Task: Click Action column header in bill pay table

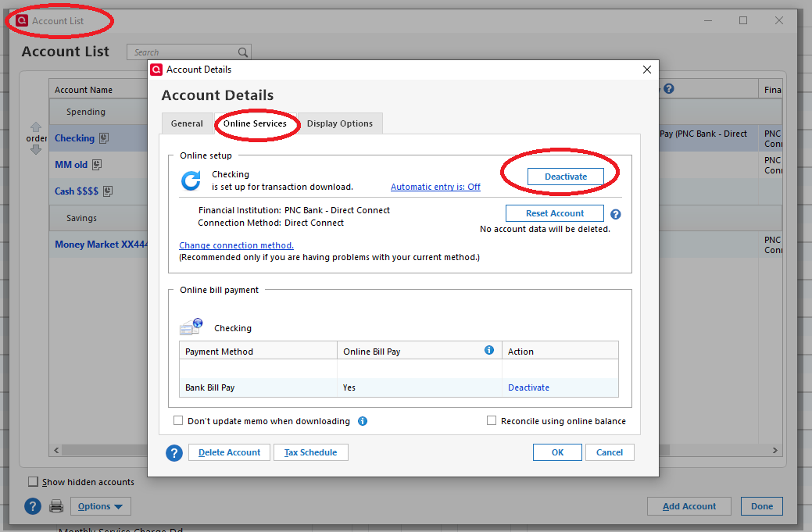Action: [x=560, y=352]
